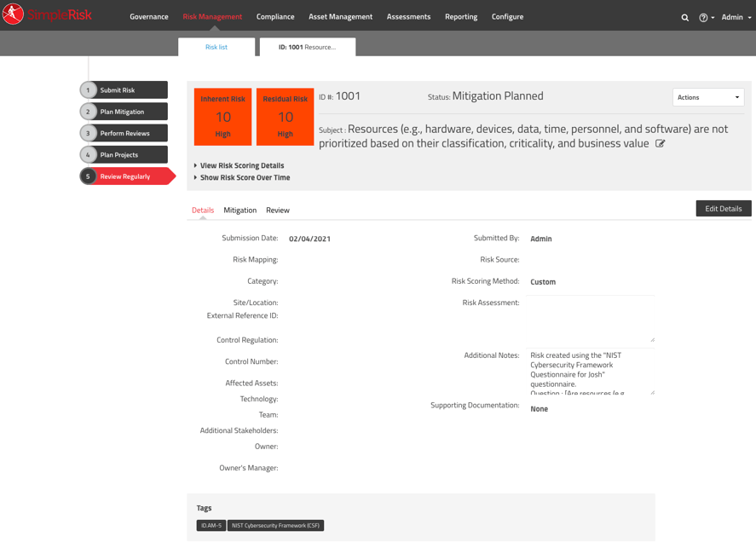The width and height of the screenshot is (756, 548).
Task: Switch to the Mitigation tab
Action: point(239,210)
